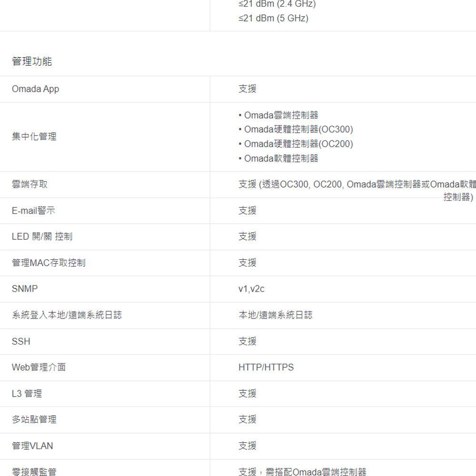Select the Omada雲端控制器 list entry

[x=281, y=115]
